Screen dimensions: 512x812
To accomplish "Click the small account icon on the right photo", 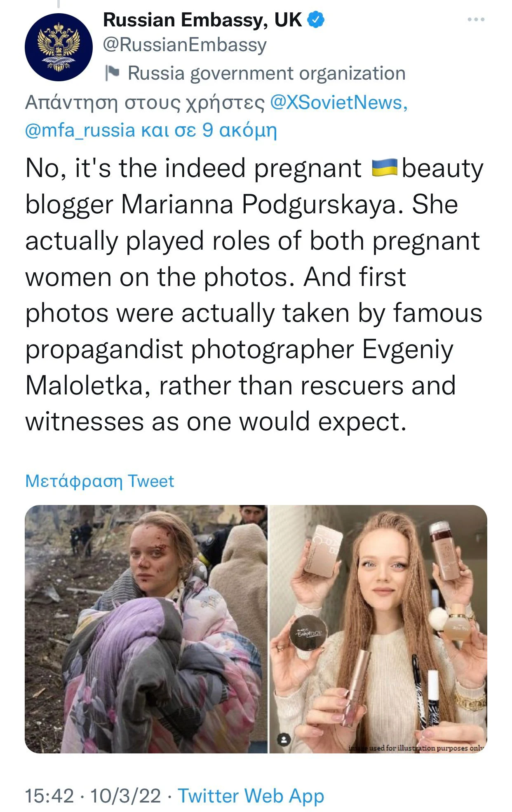I will click(284, 740).
